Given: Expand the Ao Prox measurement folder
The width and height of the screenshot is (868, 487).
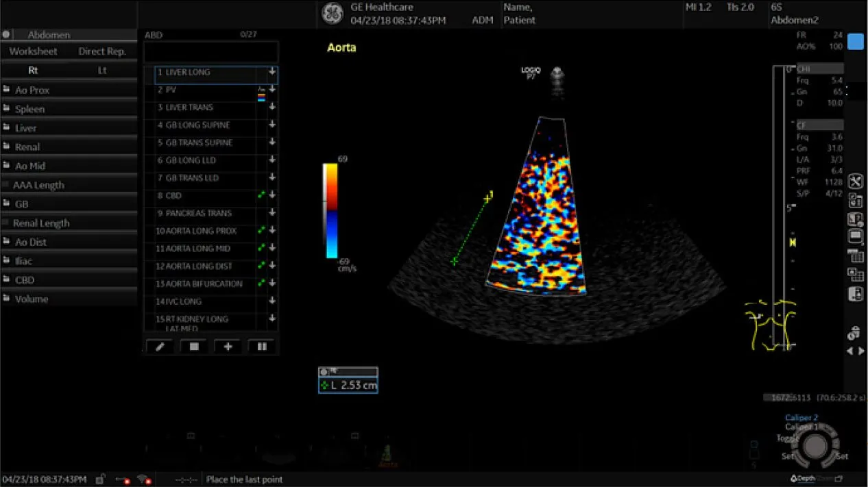Looking at the screenshot, I should tap(32, 90).
